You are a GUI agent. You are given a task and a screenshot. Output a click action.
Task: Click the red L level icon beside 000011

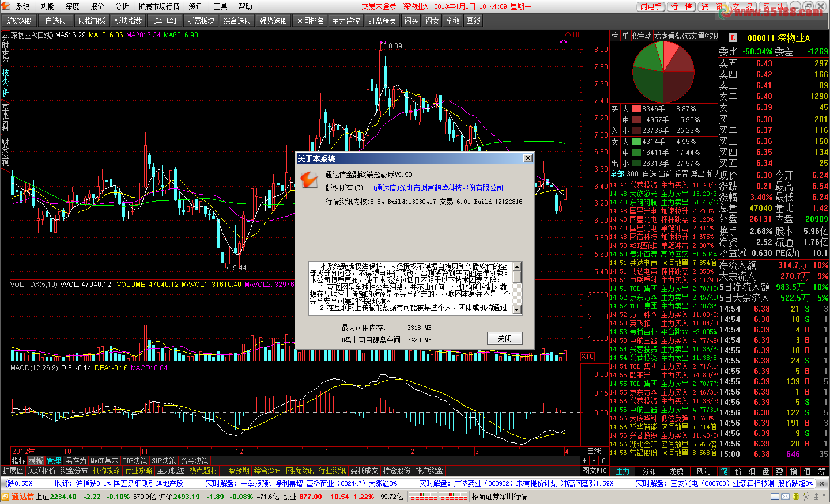pos(733,37)
